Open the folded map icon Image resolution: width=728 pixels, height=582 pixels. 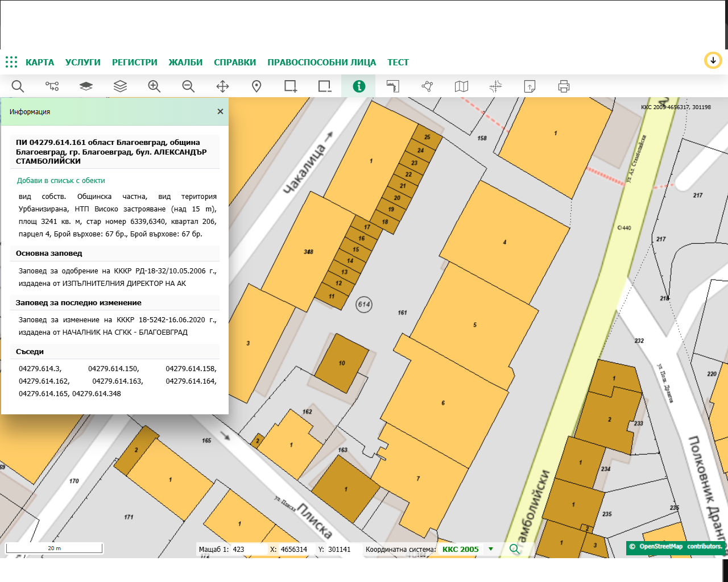[461, 86]
